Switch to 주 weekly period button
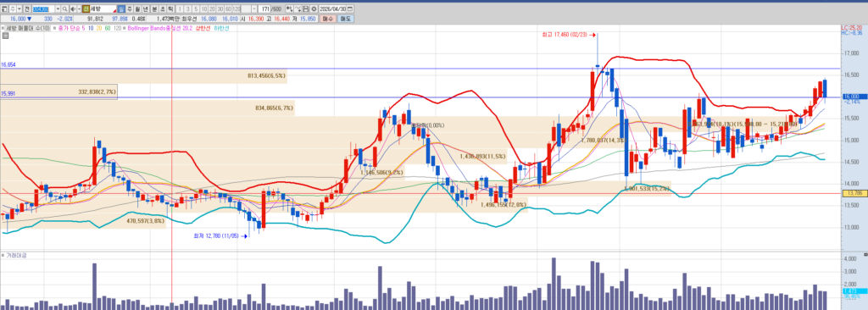The width and height of the screenshot is (868, 310). click(x=129, y=9)
